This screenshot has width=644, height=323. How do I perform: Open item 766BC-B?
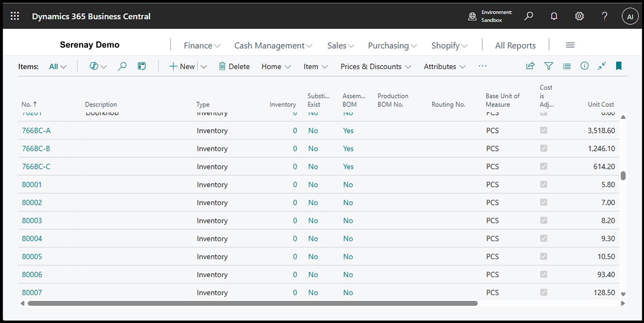pos(36,148)
